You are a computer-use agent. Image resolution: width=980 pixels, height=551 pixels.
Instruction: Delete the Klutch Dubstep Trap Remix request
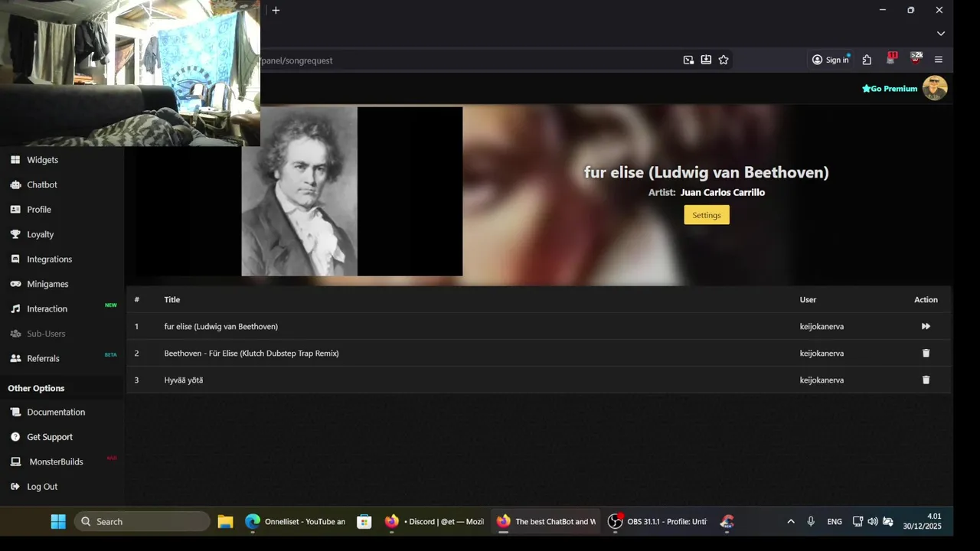point(926,353)
